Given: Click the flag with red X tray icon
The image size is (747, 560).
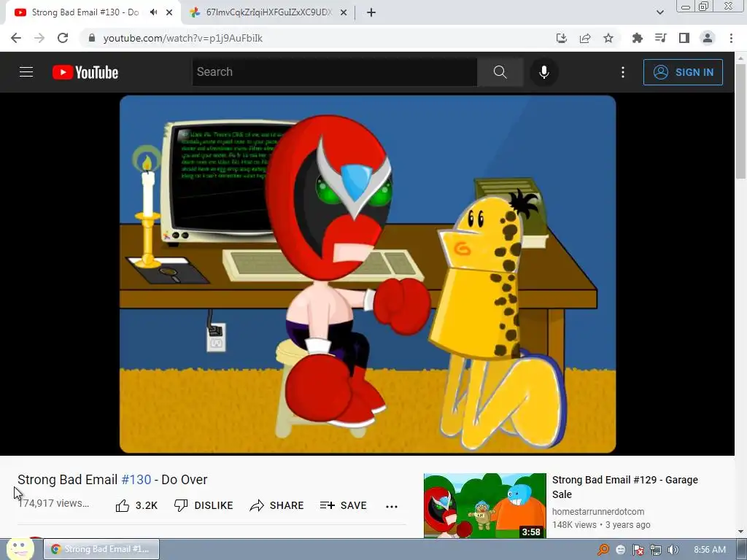Looking at the screenshot, I should tap(638, 550).
